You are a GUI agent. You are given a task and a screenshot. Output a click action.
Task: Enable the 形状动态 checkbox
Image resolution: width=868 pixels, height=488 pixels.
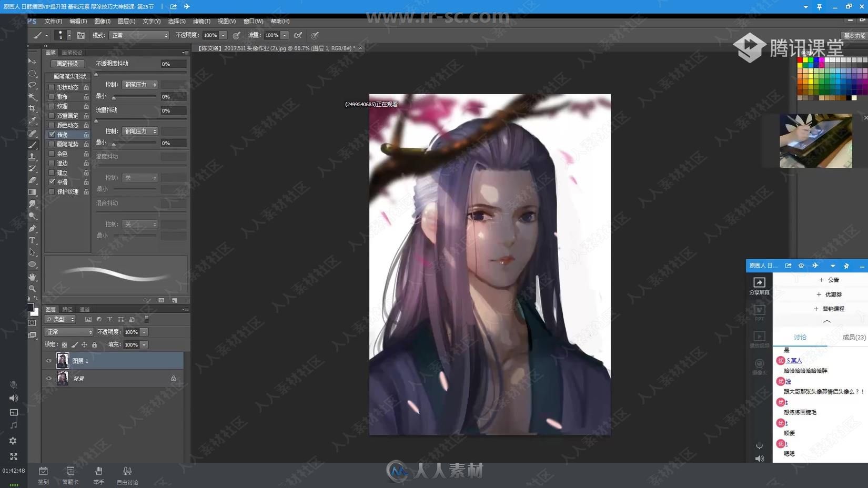(x=52, y=87)
